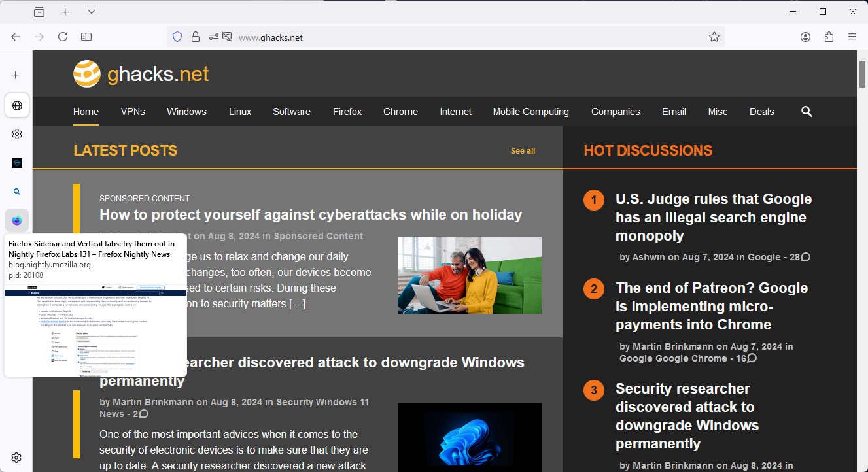Viewport: 868px width, 472px height.
Task: Open the couple-on-sofa article thumbnail
Action: (470, 275)
